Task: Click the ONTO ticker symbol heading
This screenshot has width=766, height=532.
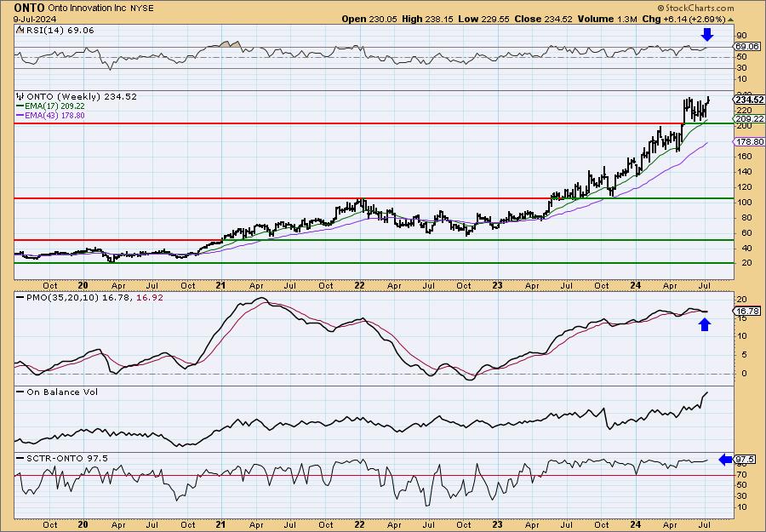Action: tap(29, 8)
